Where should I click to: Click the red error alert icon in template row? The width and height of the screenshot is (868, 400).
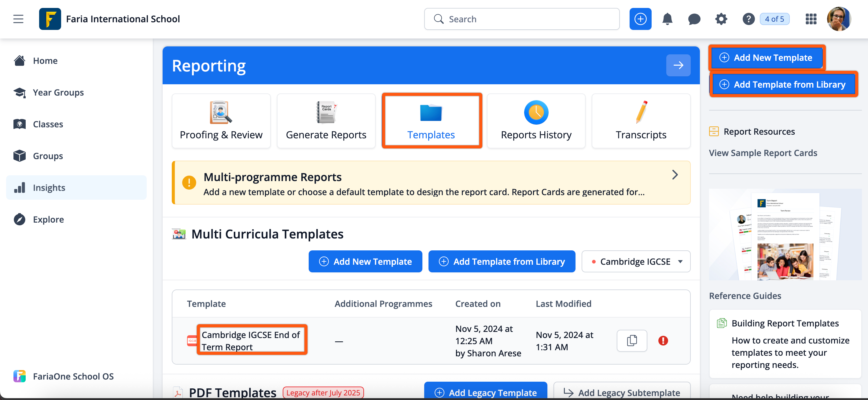(663, 340)
